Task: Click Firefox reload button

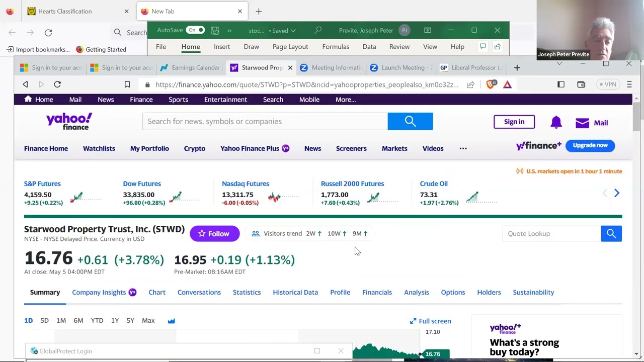Action: point(48,33)
